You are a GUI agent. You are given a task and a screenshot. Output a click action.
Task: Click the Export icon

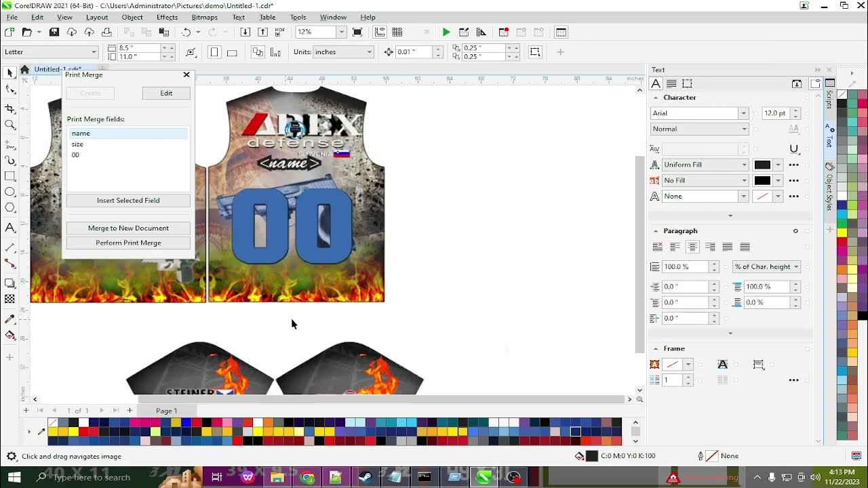click(x=262, y=32)
